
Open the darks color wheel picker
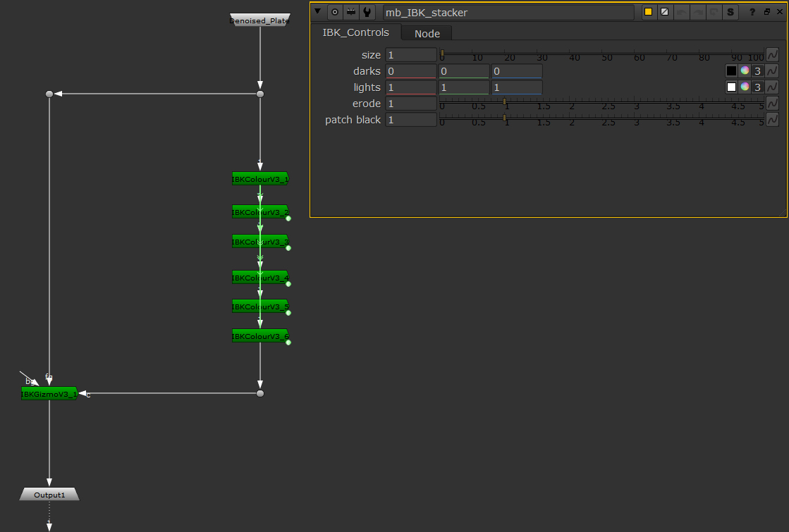745,70
